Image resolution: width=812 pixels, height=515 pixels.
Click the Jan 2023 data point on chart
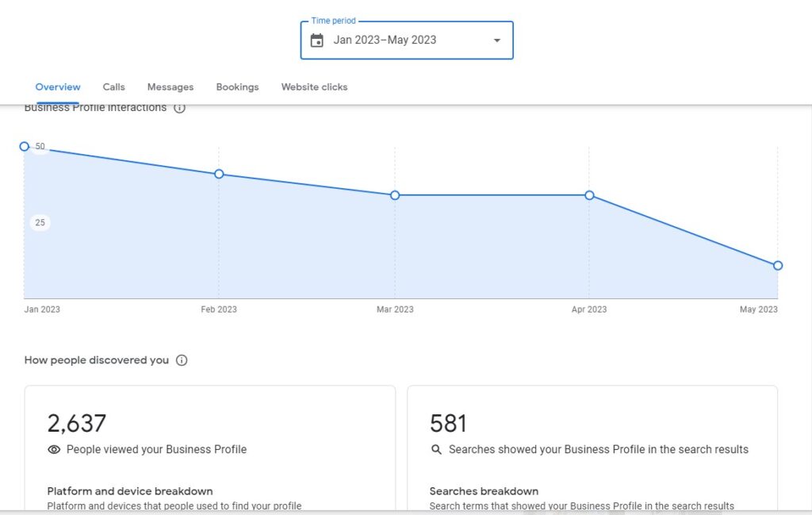(x=25, y=147)
